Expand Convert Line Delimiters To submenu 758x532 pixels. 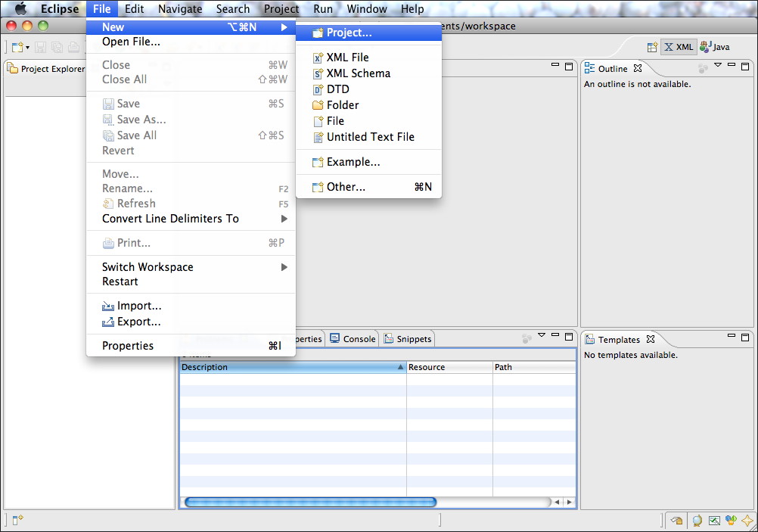(x=191, y=219)
